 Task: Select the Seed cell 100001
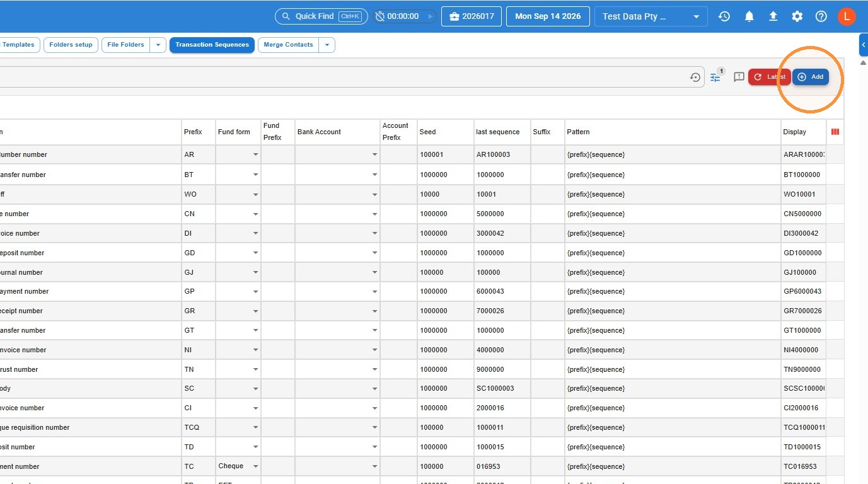point(446,155)
